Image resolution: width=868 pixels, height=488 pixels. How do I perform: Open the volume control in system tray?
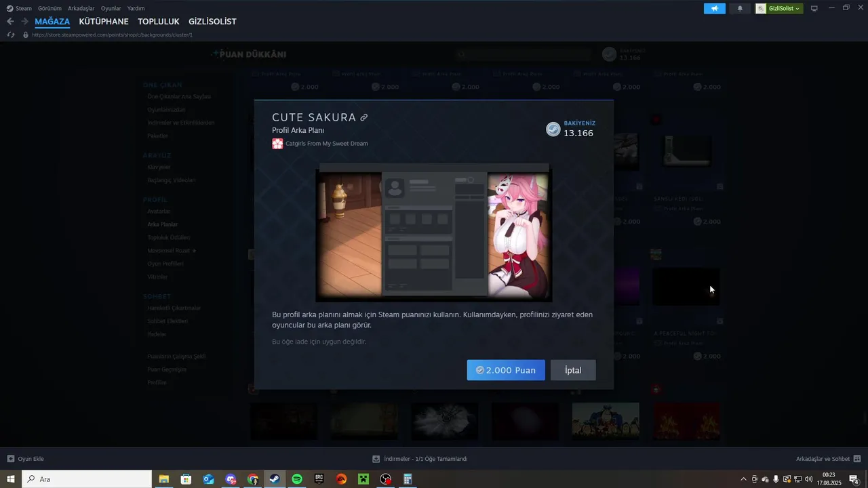click(808, 479)
